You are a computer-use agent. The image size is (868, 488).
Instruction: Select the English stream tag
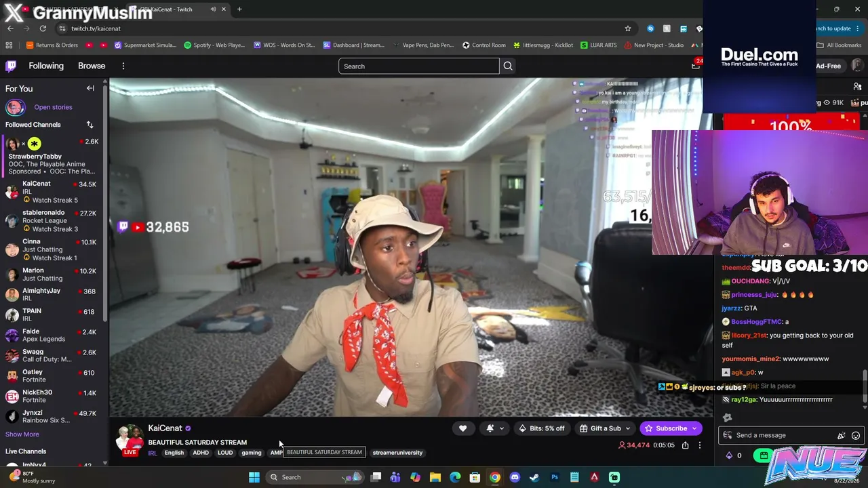174,453
